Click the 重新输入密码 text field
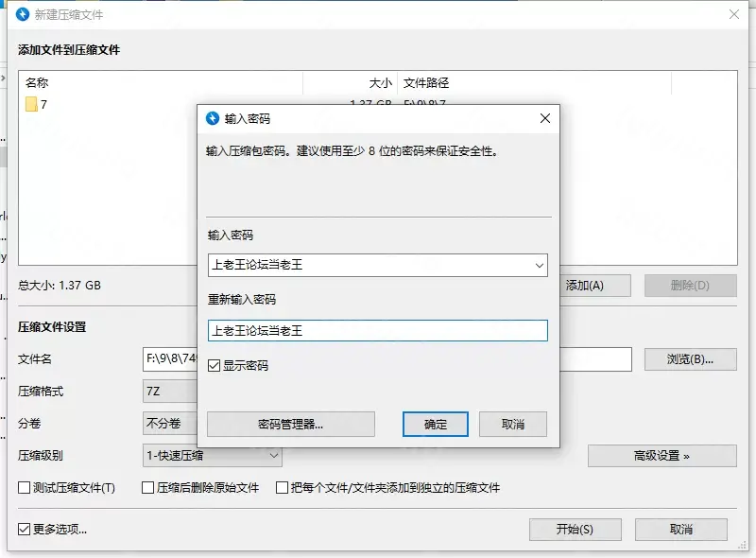This screenshot has width=756, height=558. click(377, 331)
